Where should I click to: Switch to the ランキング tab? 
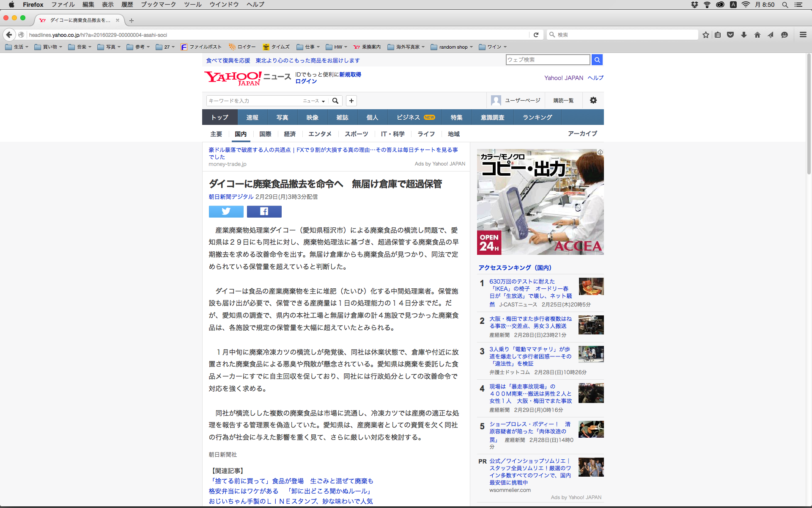(537, 117)
